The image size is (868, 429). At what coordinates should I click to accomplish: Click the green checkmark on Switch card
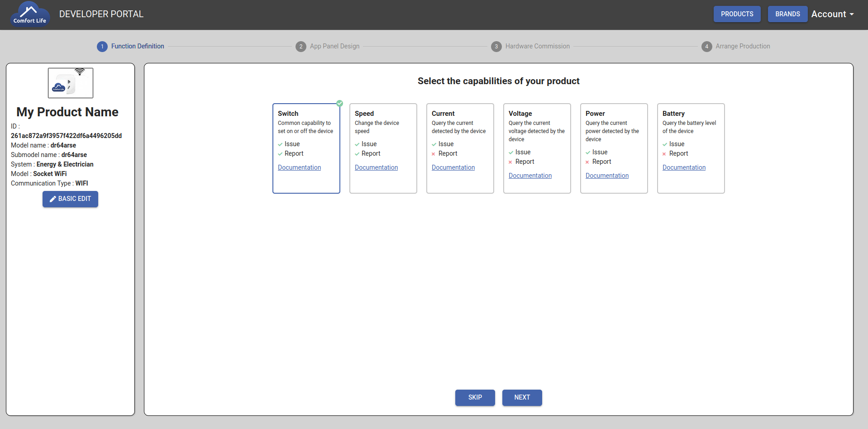coord(339,104)
